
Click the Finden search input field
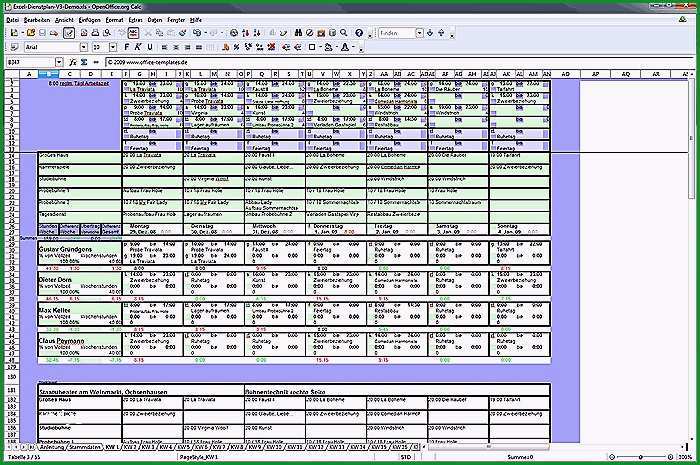coord(397,33)
